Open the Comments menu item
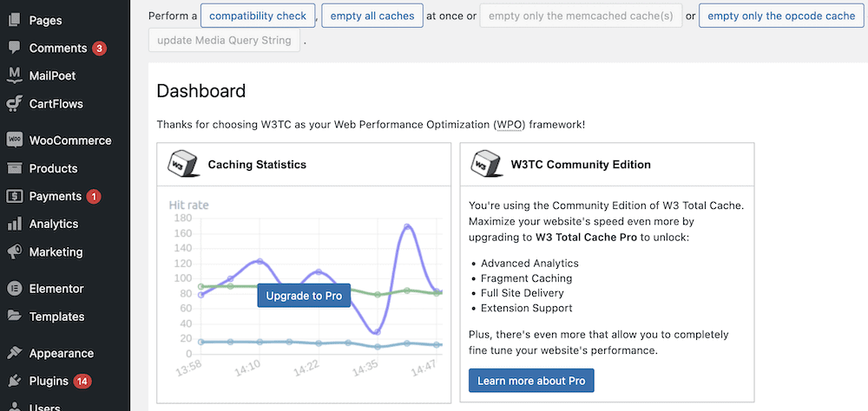The width and height of the screenshot is (868, 411). (58, 49)
